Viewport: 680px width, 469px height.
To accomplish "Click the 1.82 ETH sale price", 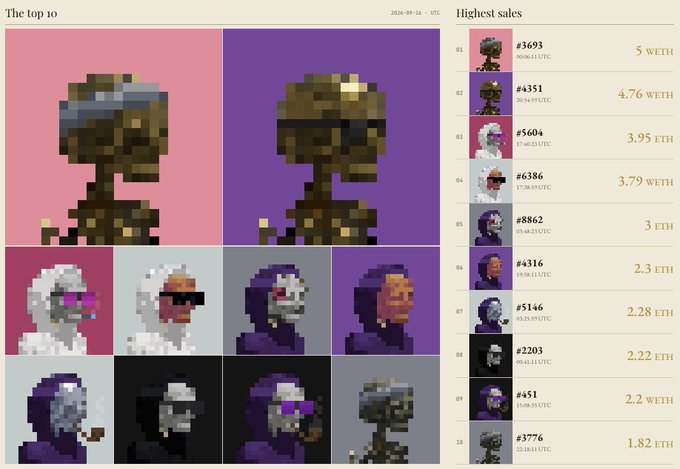I will tap(650, 443).
